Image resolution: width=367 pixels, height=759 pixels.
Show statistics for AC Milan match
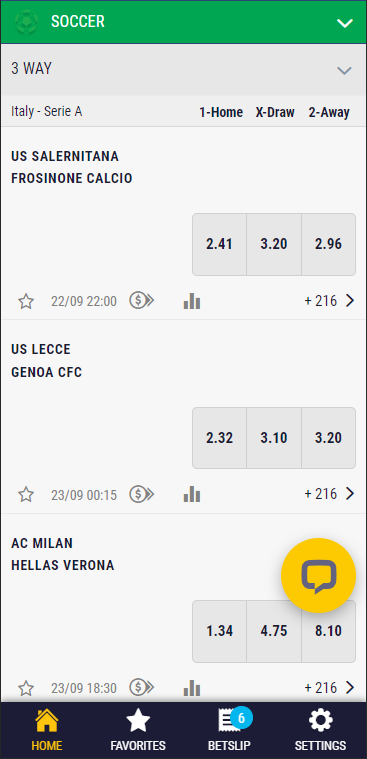[192, 687]
